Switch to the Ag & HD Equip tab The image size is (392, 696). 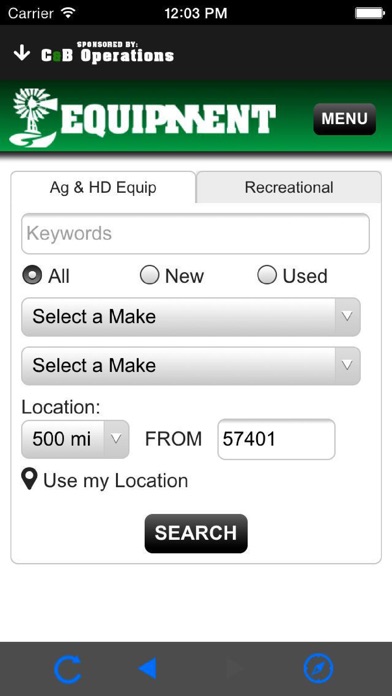103,187
